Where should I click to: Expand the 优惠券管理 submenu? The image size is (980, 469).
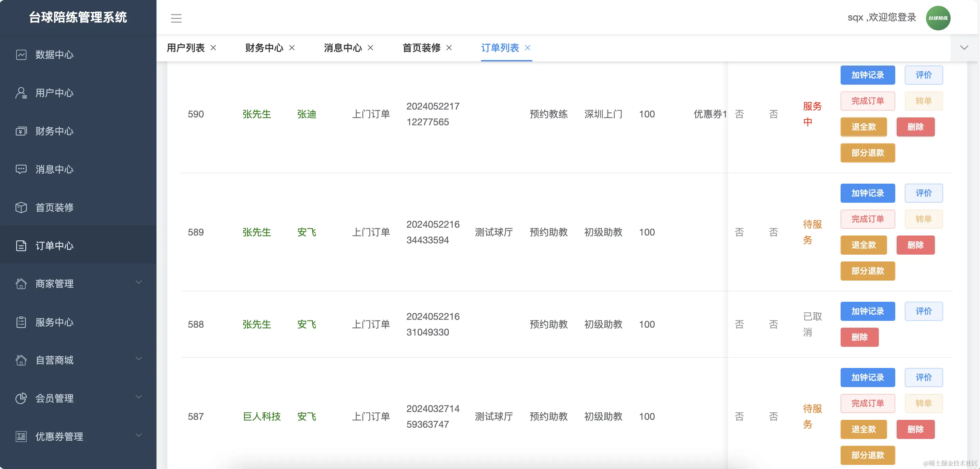coord(59,436)
